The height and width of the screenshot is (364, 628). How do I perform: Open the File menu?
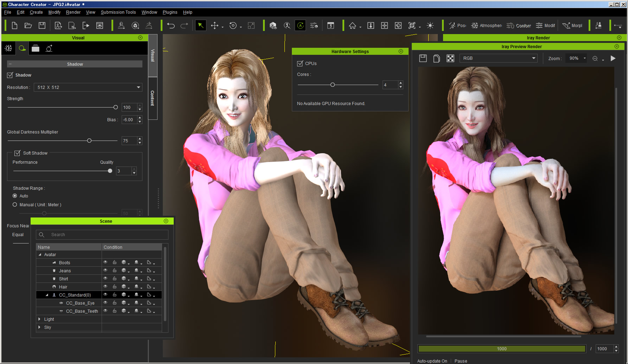pyautogui.click(x=8, y=12)
